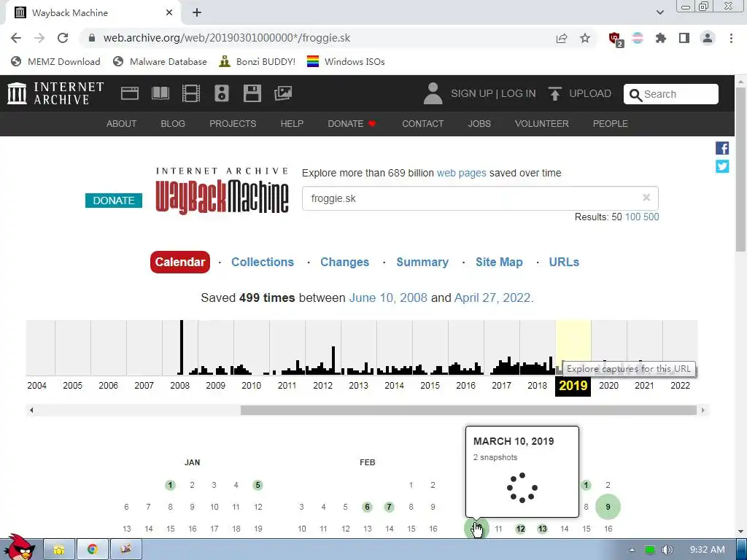Select year 2008 on the timeline
The height and width of the screenshot is (560, 747).
[179, 385]
